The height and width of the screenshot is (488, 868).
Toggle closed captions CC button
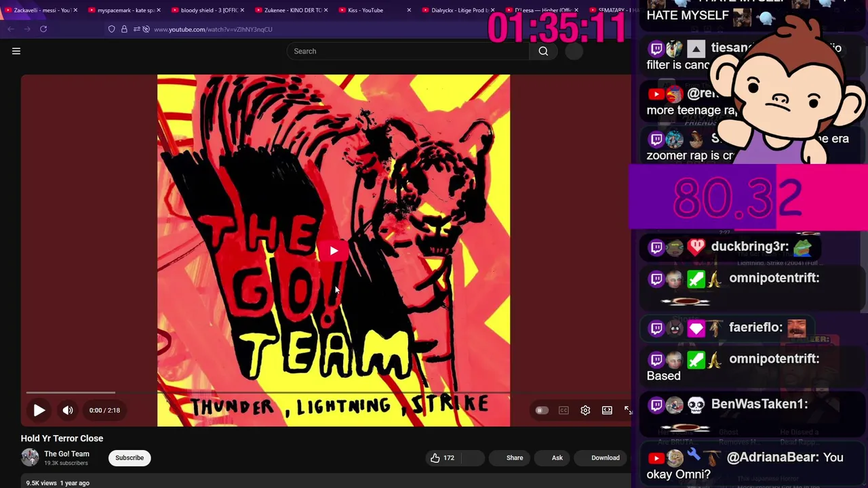(x=564, y=410)
